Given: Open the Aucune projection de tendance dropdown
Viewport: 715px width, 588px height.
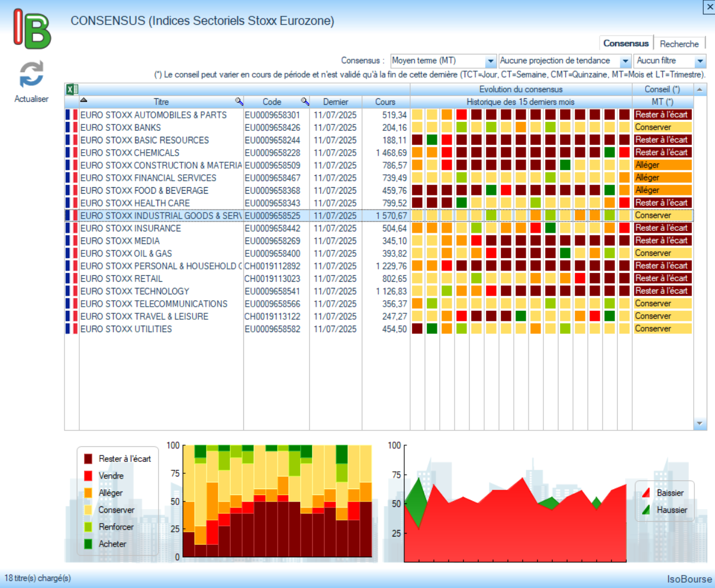Looking at the screenshot, I should [565, 61].
